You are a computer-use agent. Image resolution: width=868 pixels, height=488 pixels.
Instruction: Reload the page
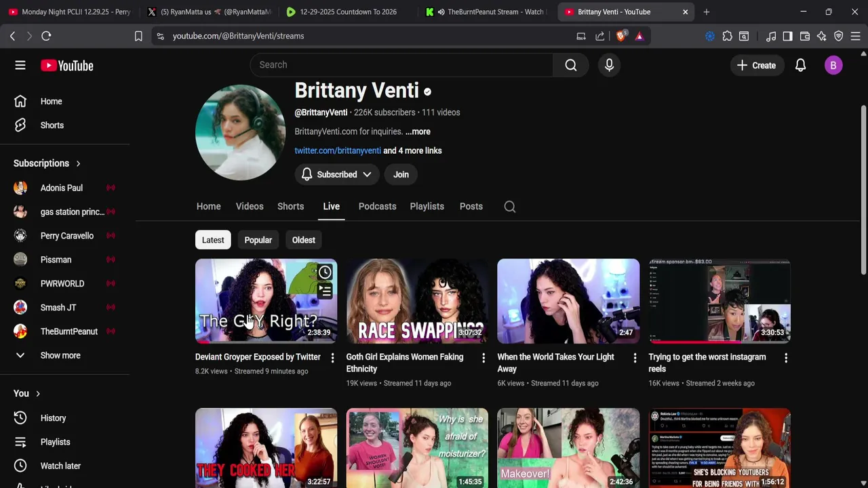click(46, 36)
